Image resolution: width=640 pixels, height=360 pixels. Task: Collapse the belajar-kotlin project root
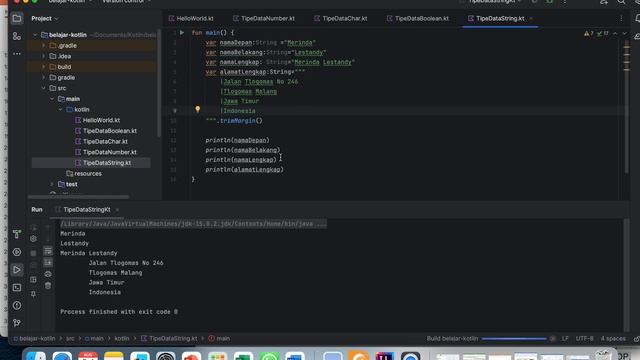35,35
